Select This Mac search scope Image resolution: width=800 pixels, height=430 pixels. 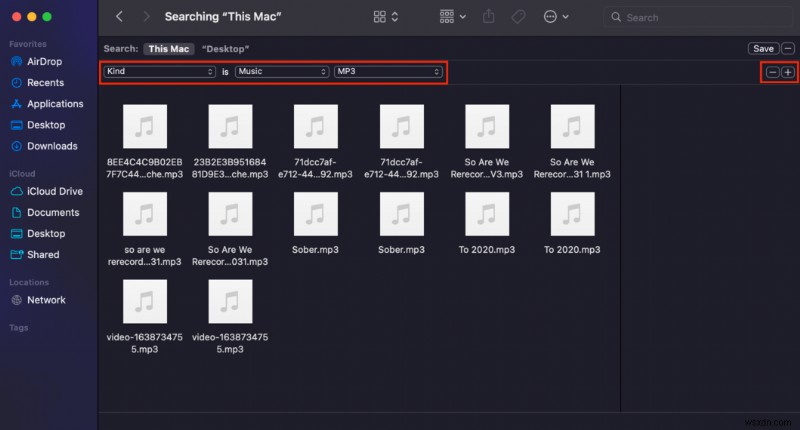(169, 49)
